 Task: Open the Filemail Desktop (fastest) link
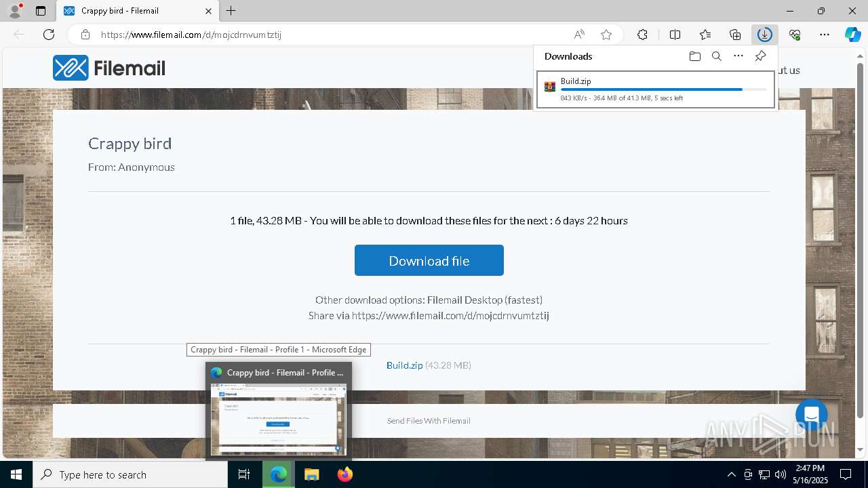(x=485, y=300)
